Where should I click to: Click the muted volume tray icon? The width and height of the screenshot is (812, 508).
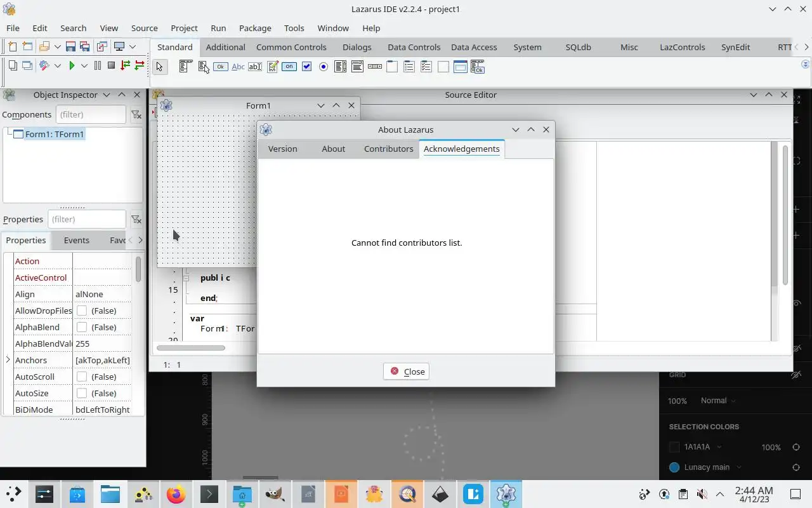(701, 494)
